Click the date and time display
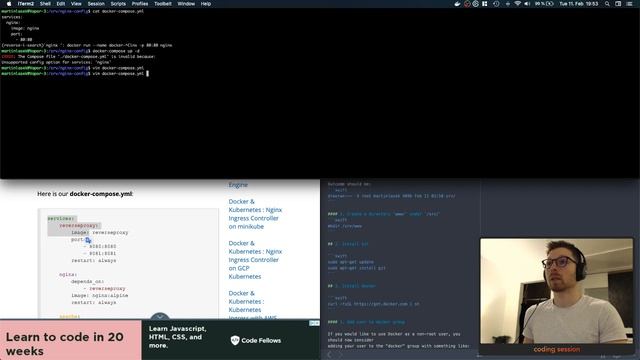 [x=578, y=4]
